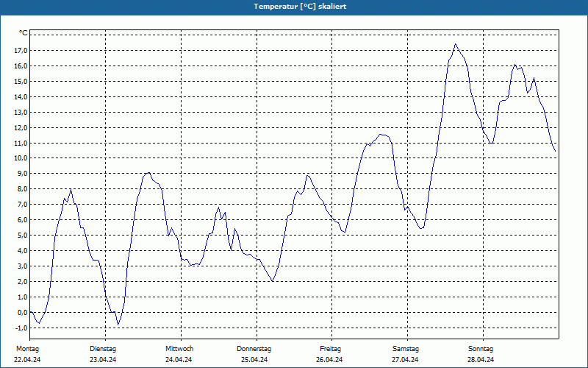The width and height of the screenshot is (588, 368).
Task: Click the title "Temperatur [°C] skaliert"
Action: coord(300,7)
